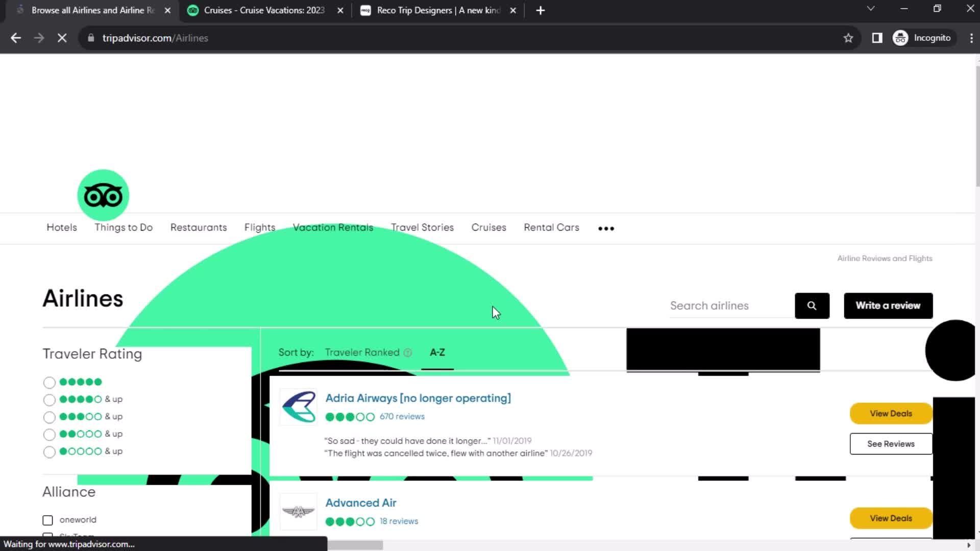Click the browser stop/reload X icon

[x=61, y=38]
